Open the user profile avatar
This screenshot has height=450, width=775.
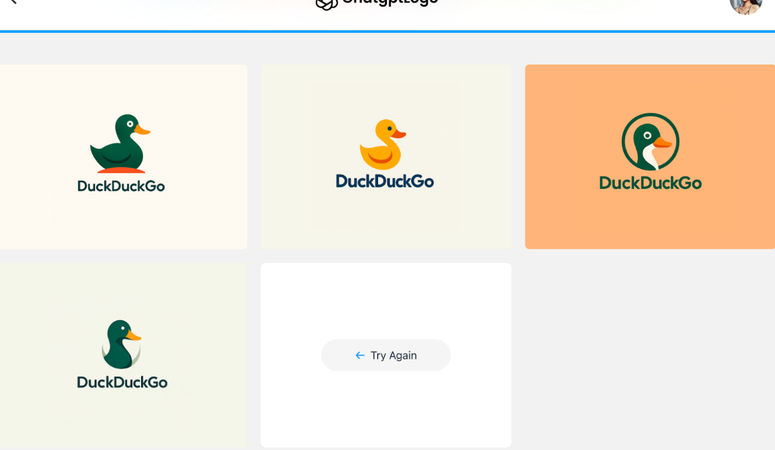[745, 5]
